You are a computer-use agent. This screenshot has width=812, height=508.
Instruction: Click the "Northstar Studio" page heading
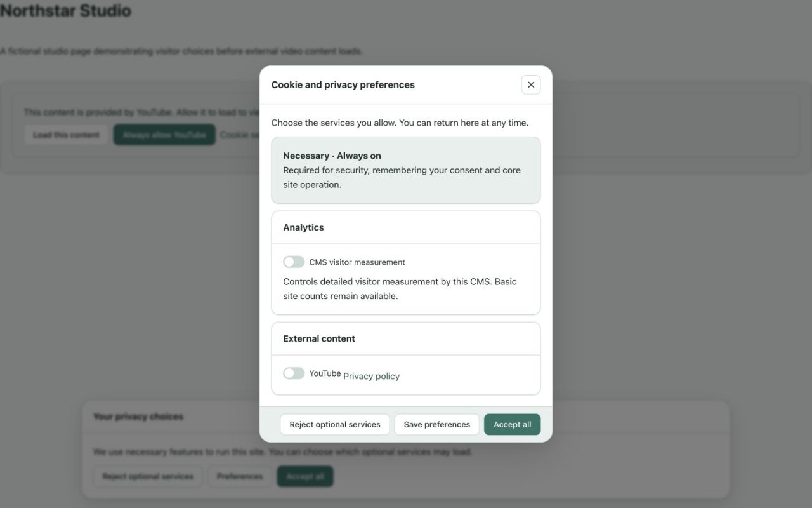pos(66,11)
